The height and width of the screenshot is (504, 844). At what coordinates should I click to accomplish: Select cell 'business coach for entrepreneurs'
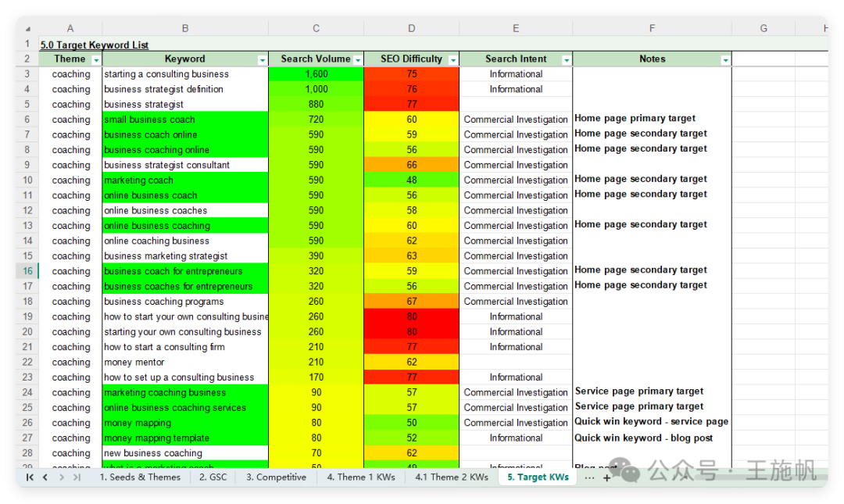pyautogui.click(x=185, y=271)
